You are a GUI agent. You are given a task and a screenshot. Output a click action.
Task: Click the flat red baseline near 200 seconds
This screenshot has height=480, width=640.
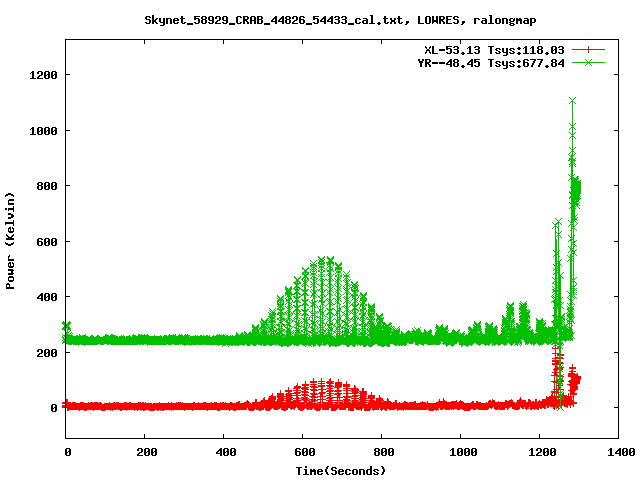[x=145, y=406]
